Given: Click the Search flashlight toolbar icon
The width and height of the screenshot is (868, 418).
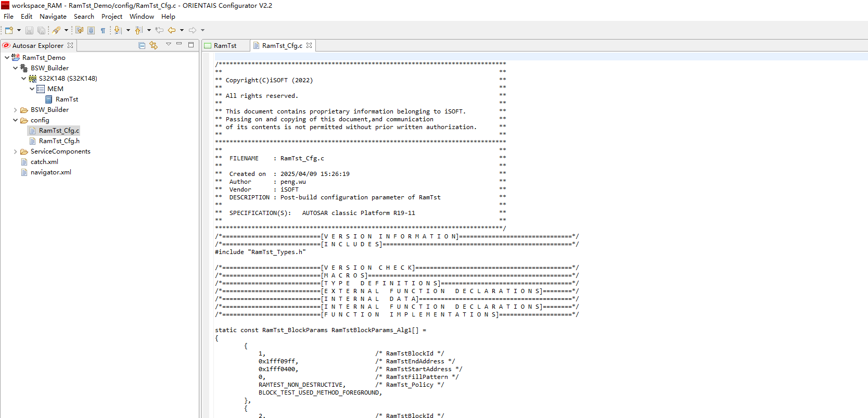Looking at the screenshot, I should pyautogui.click(x=56, y=30).
